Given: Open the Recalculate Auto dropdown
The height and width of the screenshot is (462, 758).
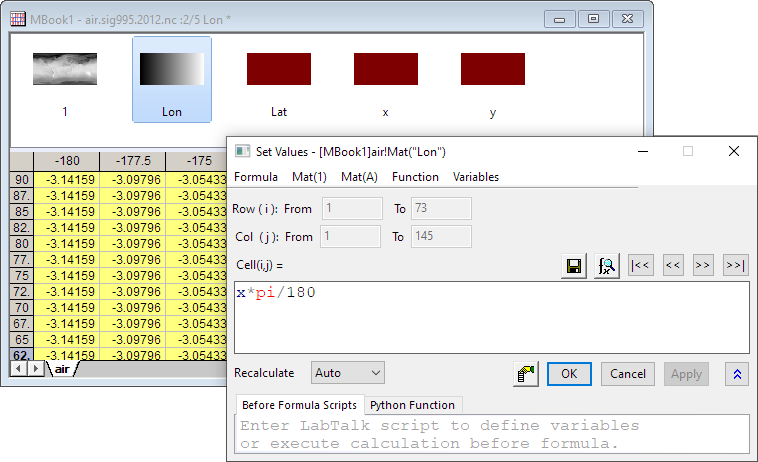Looking at the screenshot, I should coord(347,373).
